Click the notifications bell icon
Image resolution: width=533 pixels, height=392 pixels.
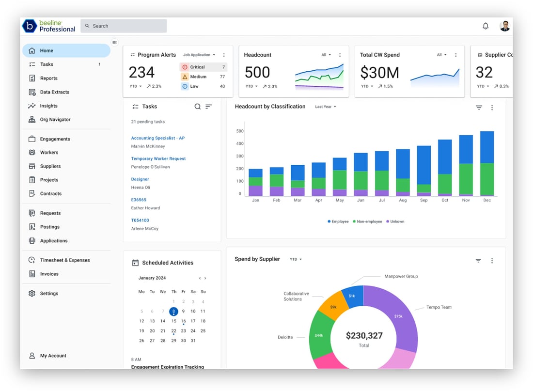486,26
